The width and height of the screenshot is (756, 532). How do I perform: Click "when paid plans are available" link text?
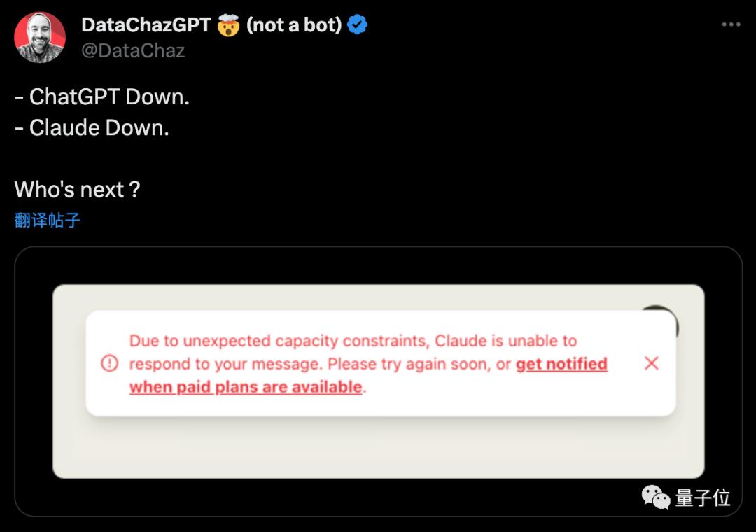[x=246, y=387]
